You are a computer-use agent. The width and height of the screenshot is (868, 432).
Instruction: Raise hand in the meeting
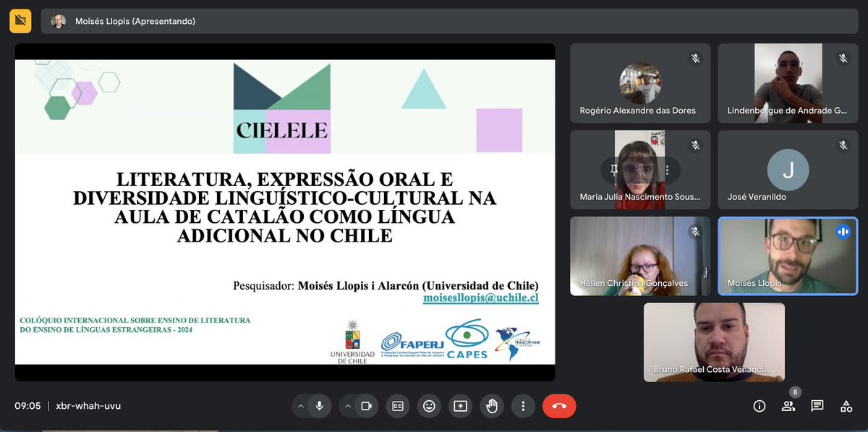492,406
